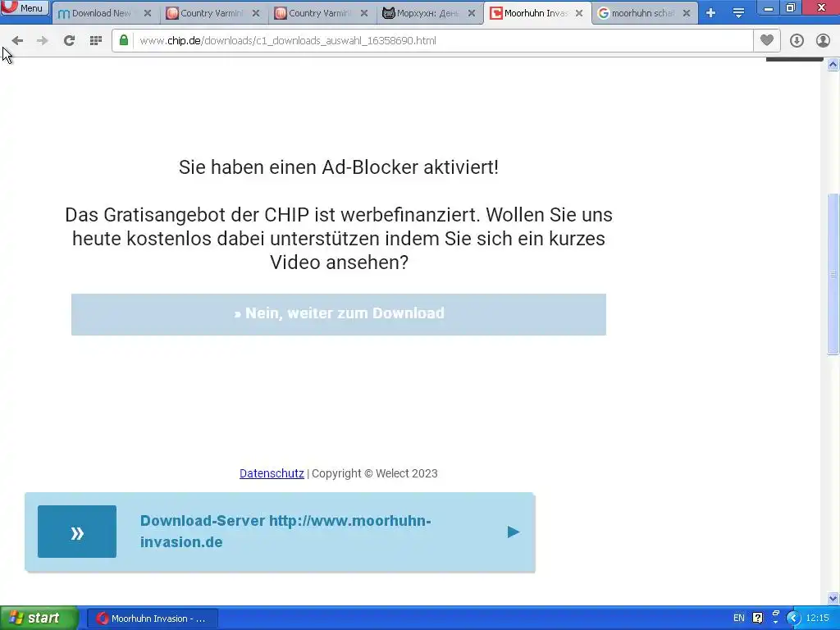
Task: Click the 'Sie haben einen Ad-Blocker aktiviert!' heading
Action: 339,167
